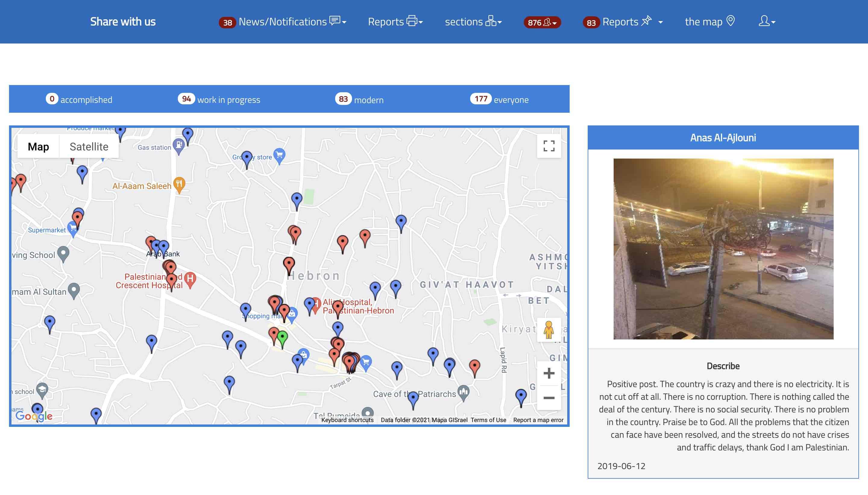Open the map nav link

709,22
